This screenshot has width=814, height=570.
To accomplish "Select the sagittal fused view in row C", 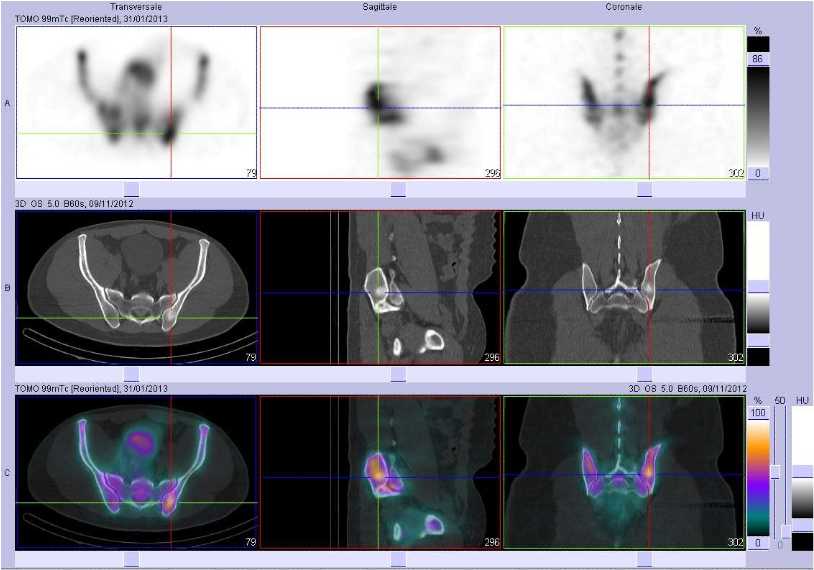I will [x=380, y=472].
